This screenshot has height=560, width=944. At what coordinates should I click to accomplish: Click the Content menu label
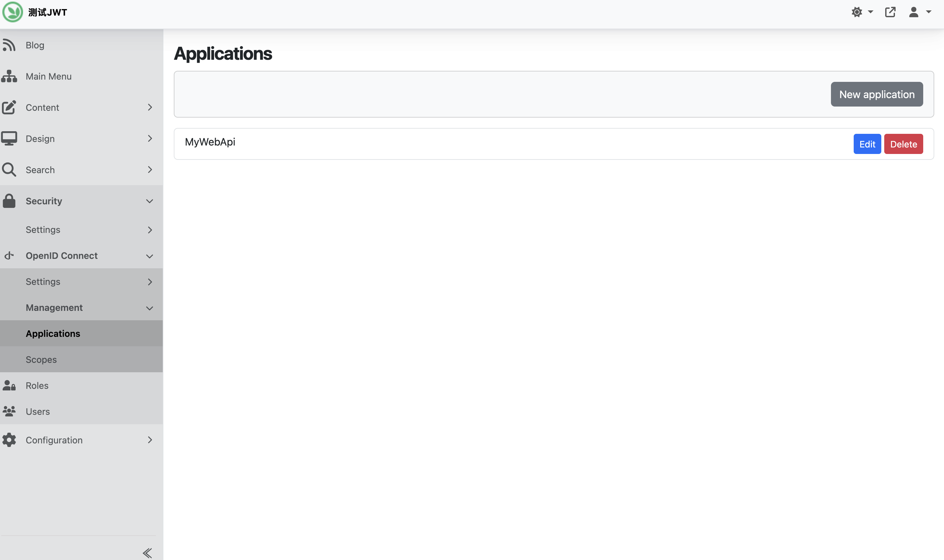pos(42,108)
